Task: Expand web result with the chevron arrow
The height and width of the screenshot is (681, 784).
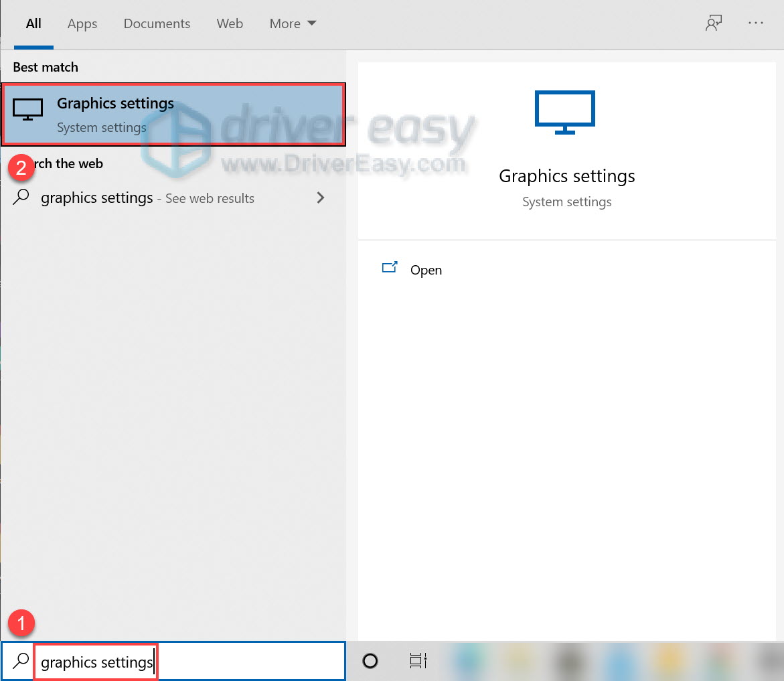Action: [x=321, y=198]
